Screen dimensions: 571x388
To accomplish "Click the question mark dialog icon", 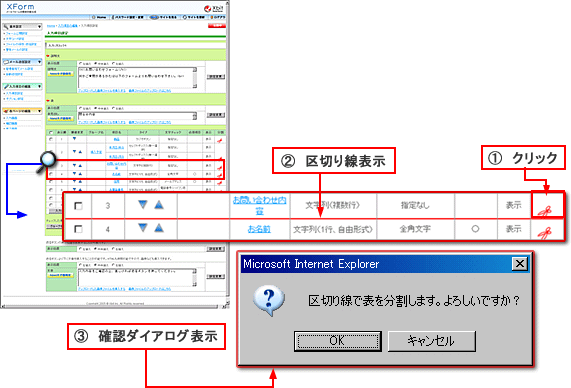I will 269,300.
